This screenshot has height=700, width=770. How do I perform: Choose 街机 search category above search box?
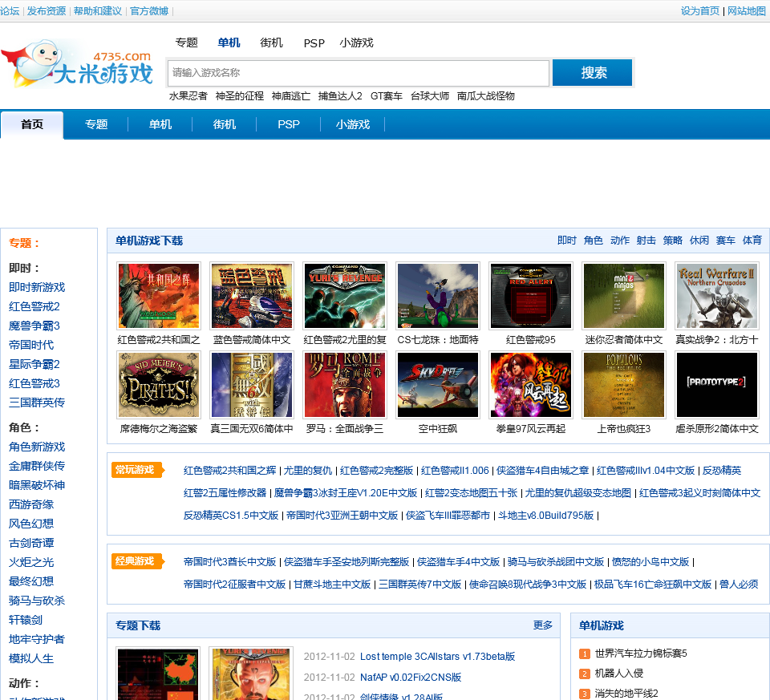click(272, 42)
